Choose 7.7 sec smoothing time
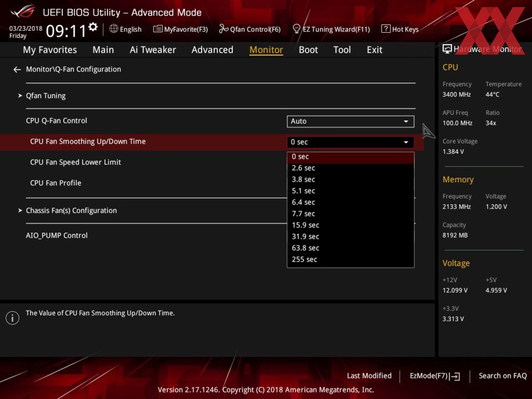The image size is (532, 399). (350, 214)
